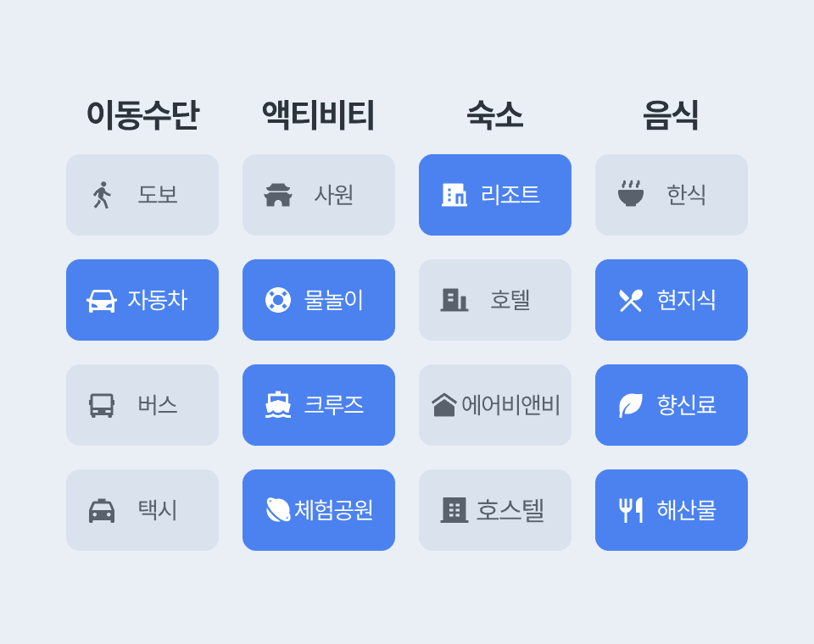This screenshot has height=644, width=814.
Task: Click the 이동수단 column heading
Action: [x=144, y=114]
